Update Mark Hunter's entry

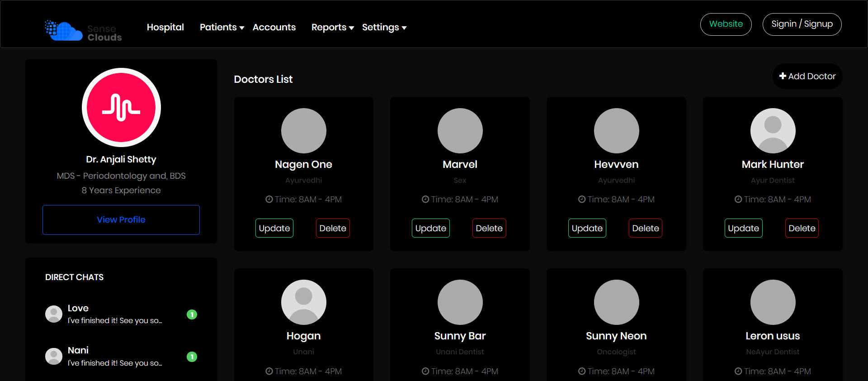click(744, 228)
